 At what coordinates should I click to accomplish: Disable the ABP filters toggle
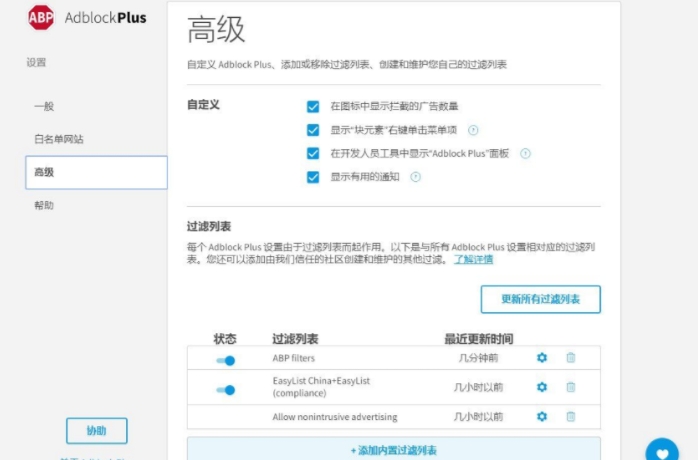click(226, 360)
